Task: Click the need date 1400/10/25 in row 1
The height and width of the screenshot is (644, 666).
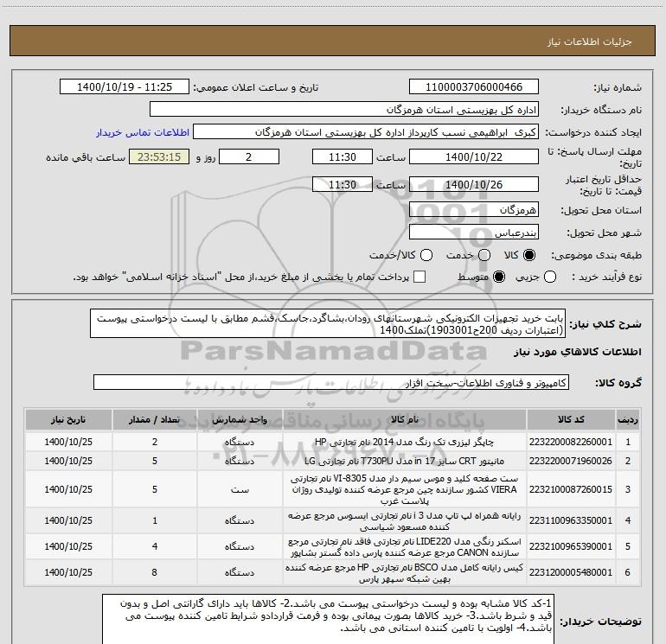Action: pyautogui.click(x=68, y=442)
